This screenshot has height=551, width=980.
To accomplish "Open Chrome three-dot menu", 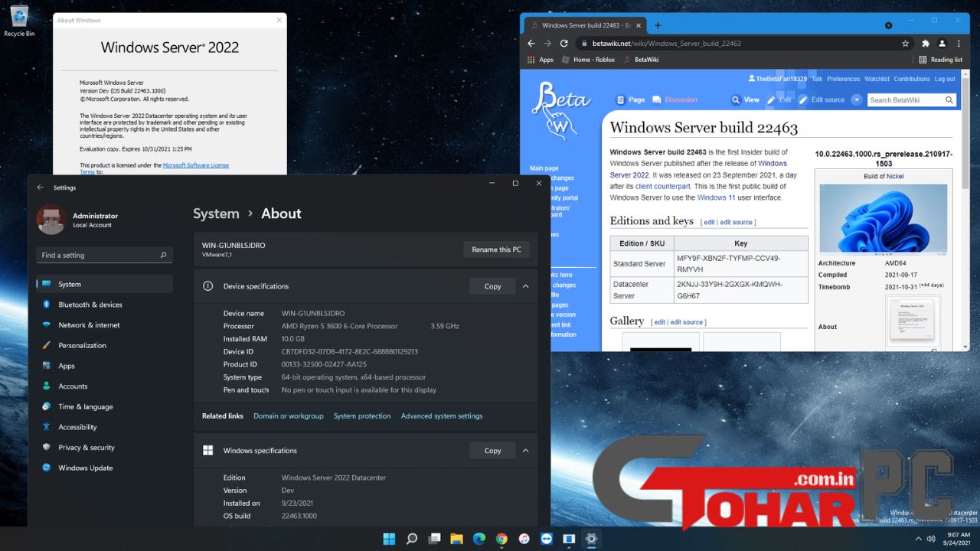I will click(959, 44).
